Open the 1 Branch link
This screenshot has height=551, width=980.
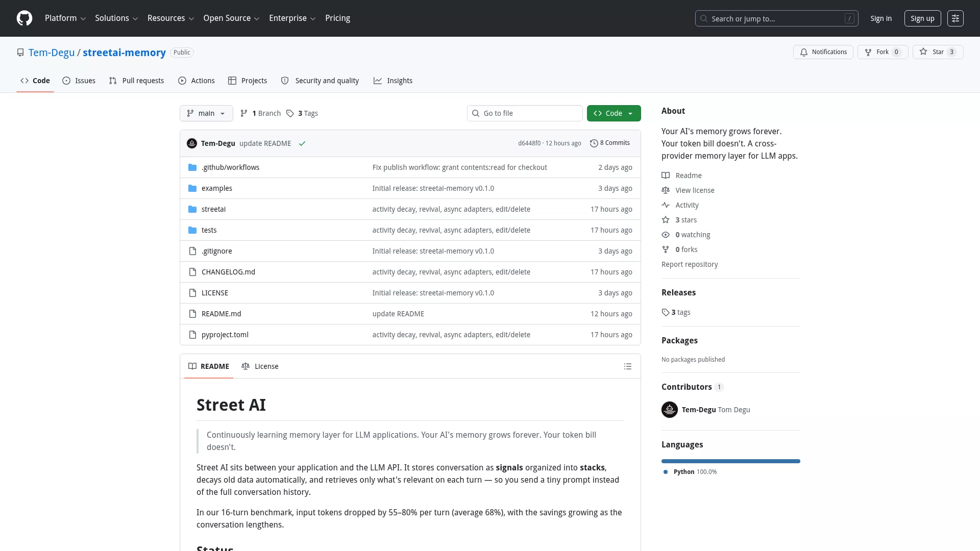pyautogui.click(x=260, y=113)
